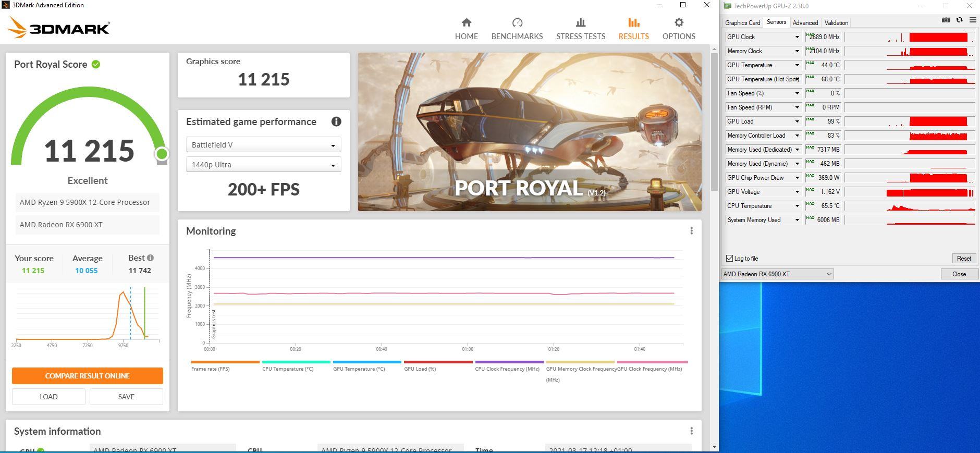The image size is (980, 453).
Task: Toggle CPU Clock Frequency legend series
Action: click(x=509, y=365)
